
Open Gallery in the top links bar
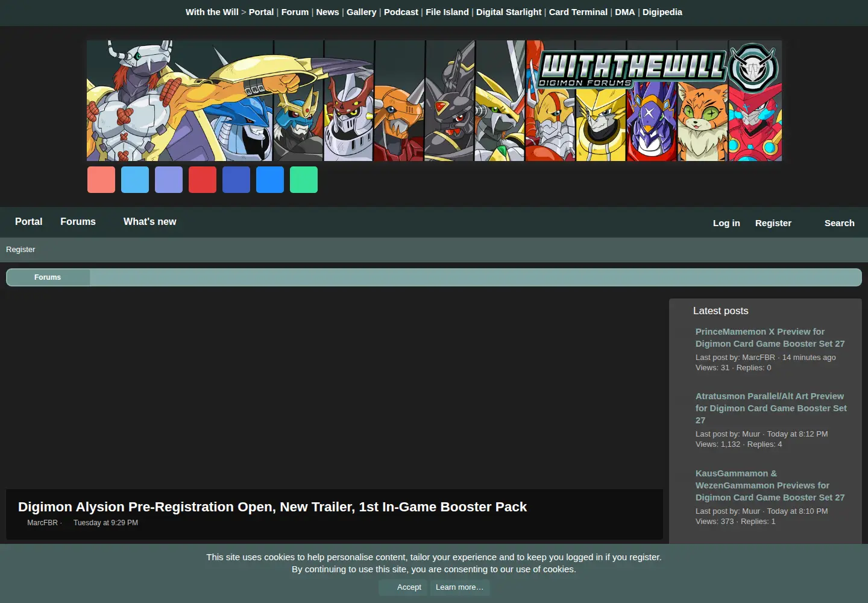[361, 12]
